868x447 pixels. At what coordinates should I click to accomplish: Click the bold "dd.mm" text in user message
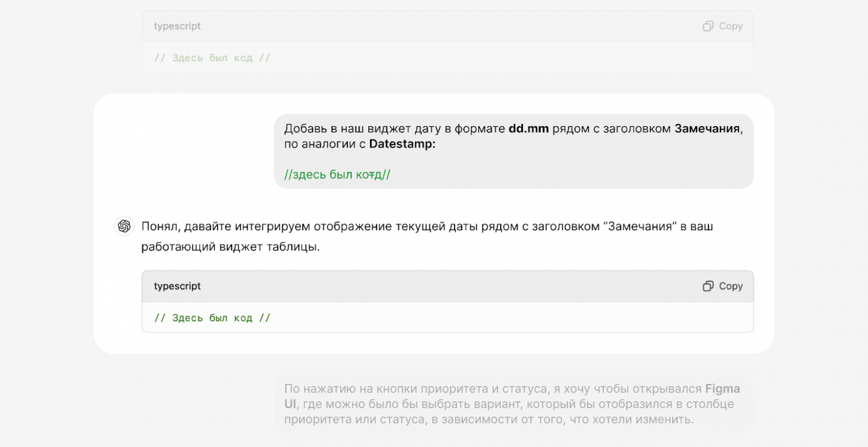[x=529, y=129]
